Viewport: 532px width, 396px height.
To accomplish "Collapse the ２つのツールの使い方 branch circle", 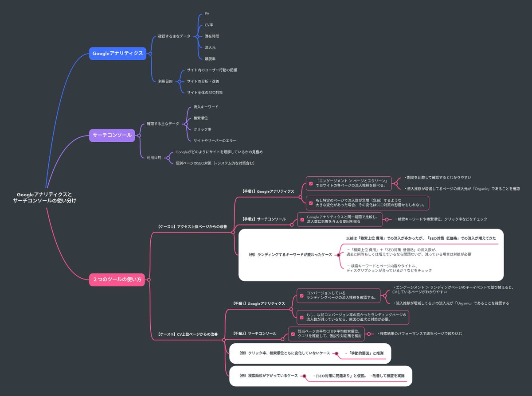I will coord(149,280).
